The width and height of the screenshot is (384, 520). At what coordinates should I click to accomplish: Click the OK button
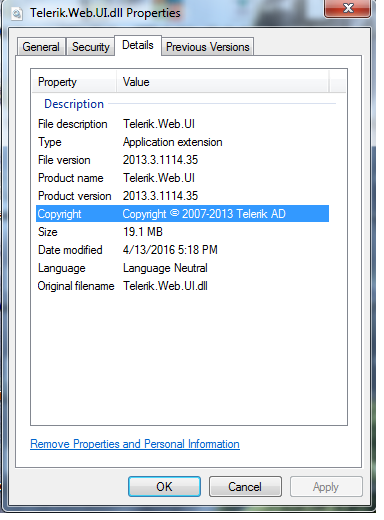point(164,486)
